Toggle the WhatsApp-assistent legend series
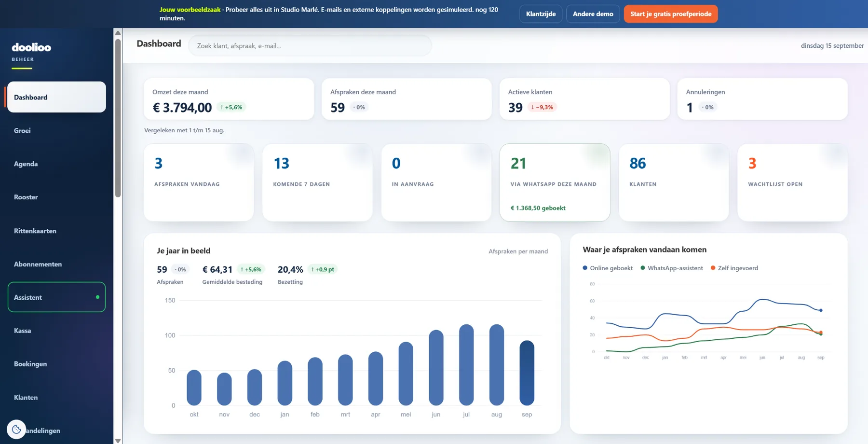Screen dimensions: 868x444 672,268
